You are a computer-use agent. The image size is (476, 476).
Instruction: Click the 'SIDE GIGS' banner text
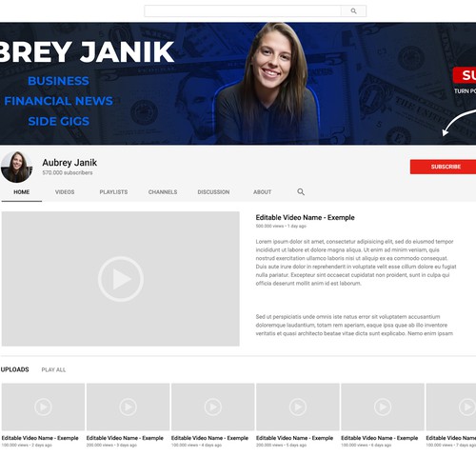click(59, 121)
